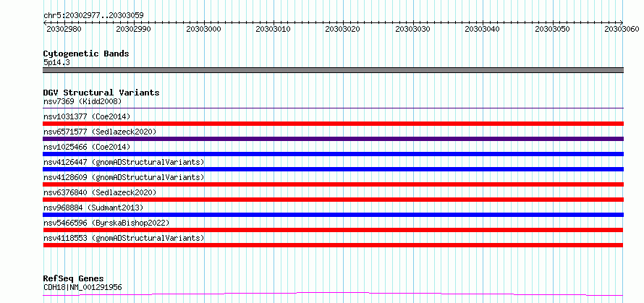Click the red bar for nsv1031377
Screen dimensions: 644x303
pyautogui.click(x=333, y=124)
